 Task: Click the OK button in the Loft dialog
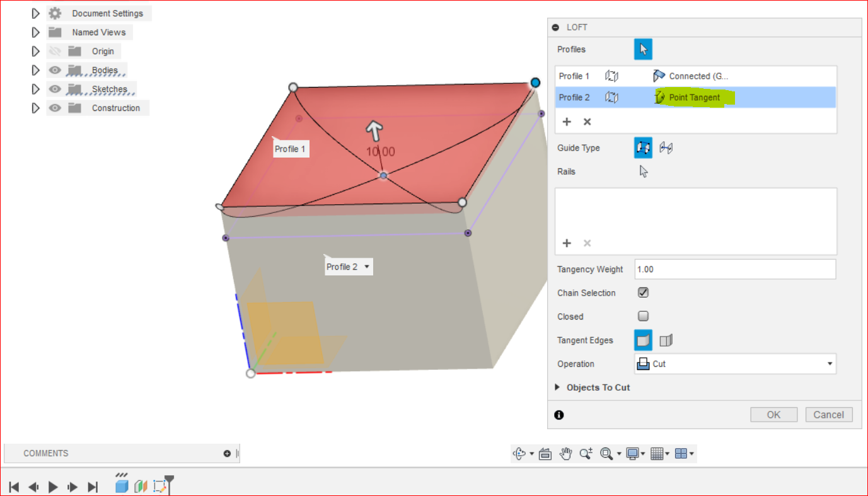(773, 415)
